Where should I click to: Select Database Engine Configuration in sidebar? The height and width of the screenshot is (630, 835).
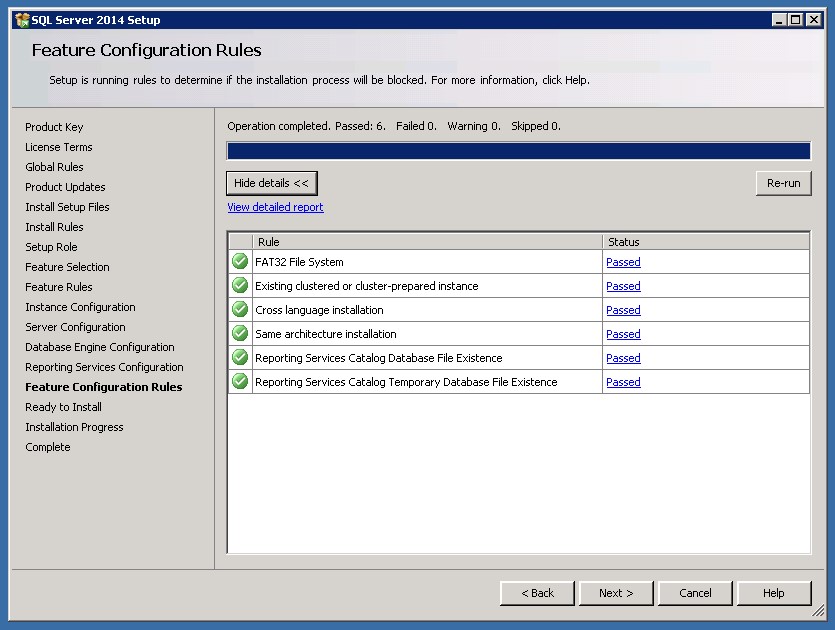click(99, 347)
